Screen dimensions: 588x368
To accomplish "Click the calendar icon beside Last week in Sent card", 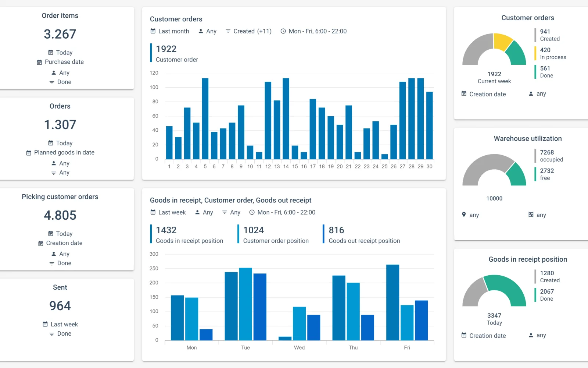I will pyautogui.click(x=45, y=324).
